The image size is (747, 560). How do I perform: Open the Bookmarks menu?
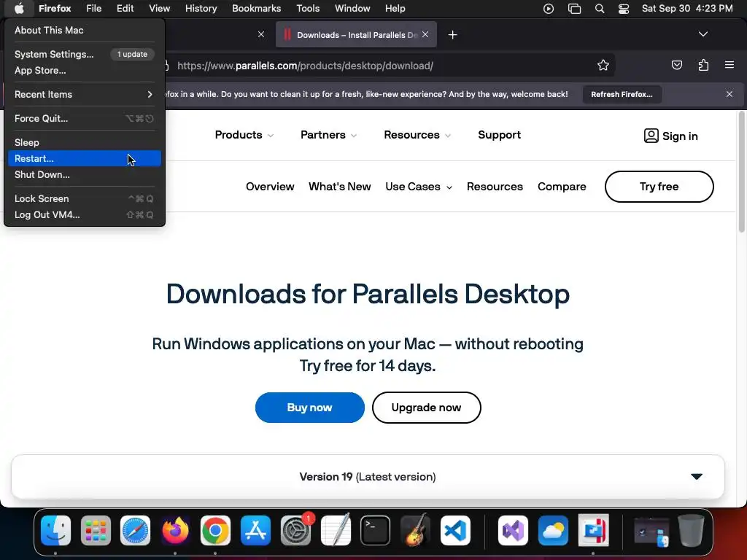(x=256, y=9)
